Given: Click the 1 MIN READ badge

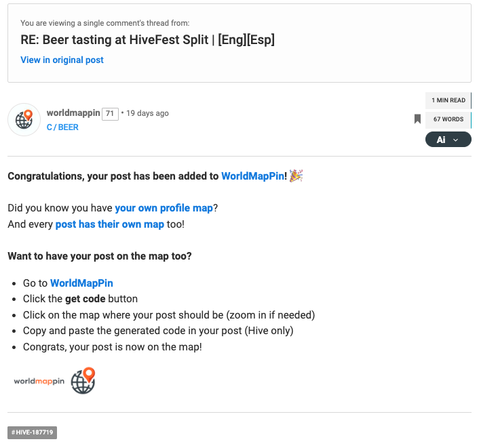Looking at the screenshot, I should coord(448,100).
